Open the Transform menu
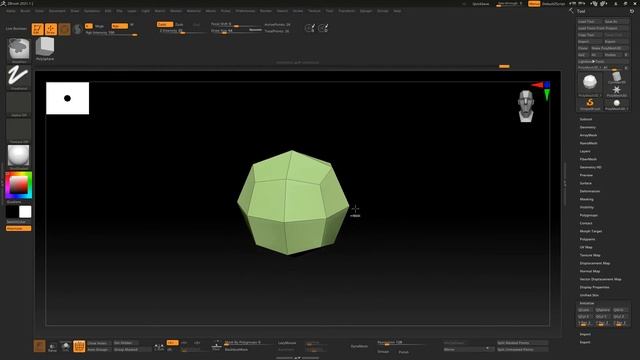The height and width of the screenshot is (360, 640). click(x=347, y=11)
